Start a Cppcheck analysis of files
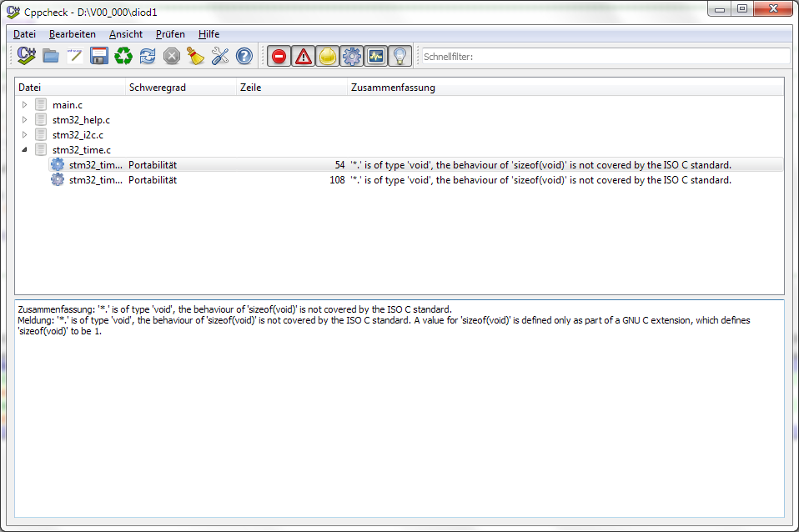The height and width of the screenshot is (532, 799). [x=27, y=56]
